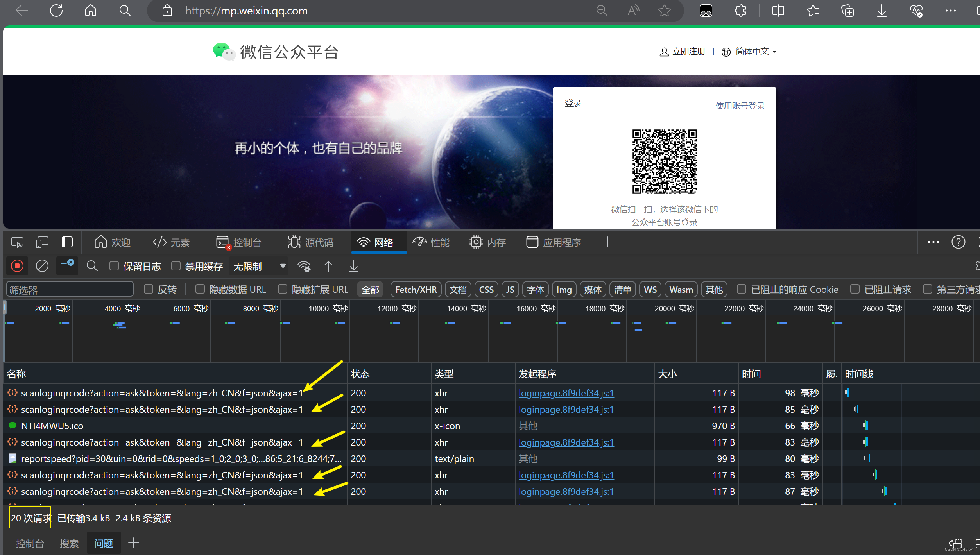Open DevTools more options ellipsis
Image resolution: width=980 pixels, height=555 pixels.
pyautogui.click(x=933, y=242)
